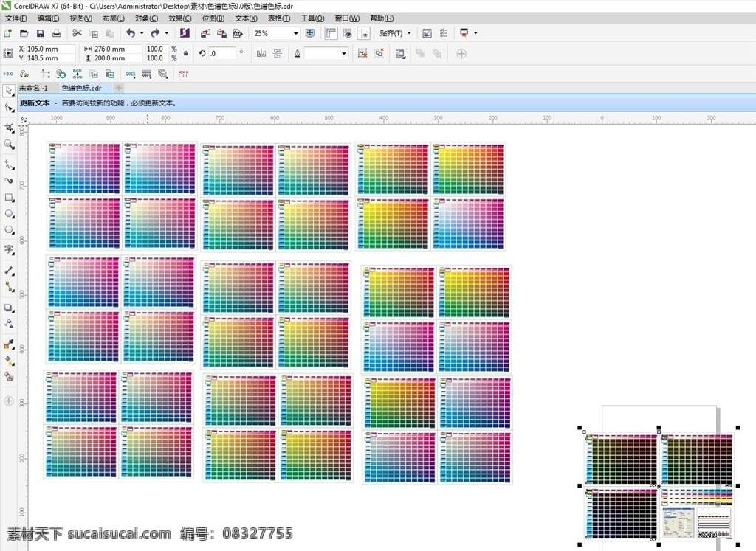Click the Import icon in the toolbar
Image resolution: width=756 pixels, height=551 pixels.
[x=205, y=33]
